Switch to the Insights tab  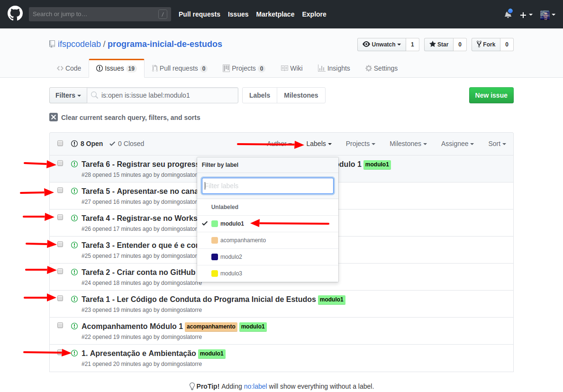tap(334, 68)
